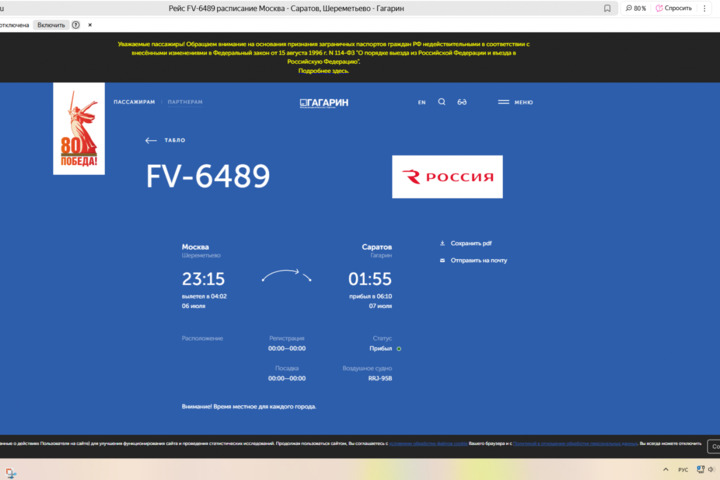
Task: Switch to the ПАССАЖИРАМ section
Action: click(134, 102)
